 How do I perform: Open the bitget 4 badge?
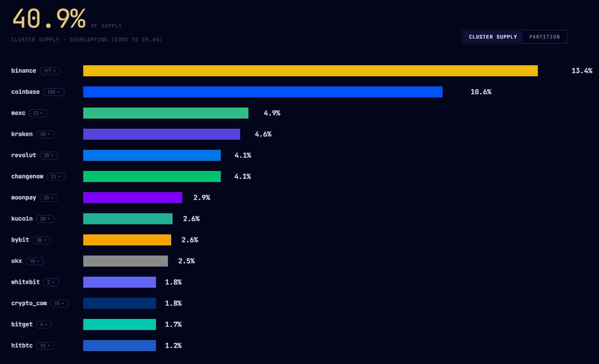(44, 324)
